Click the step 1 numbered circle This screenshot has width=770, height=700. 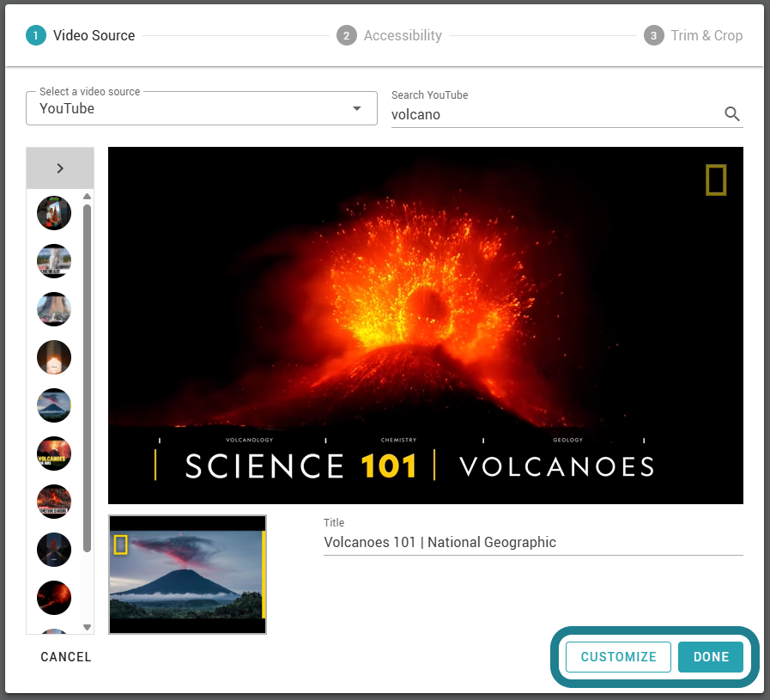pos(35,35)
